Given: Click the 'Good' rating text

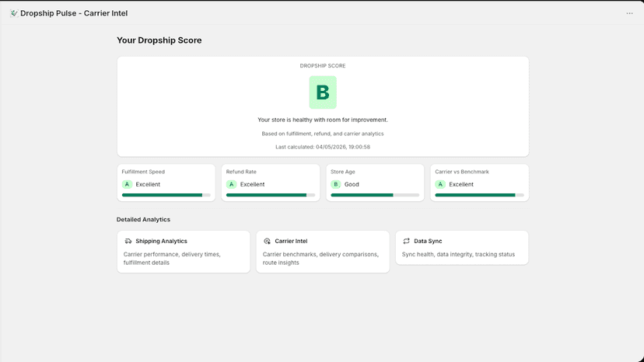Looking at the screenshot, I should tap(352, 184).
